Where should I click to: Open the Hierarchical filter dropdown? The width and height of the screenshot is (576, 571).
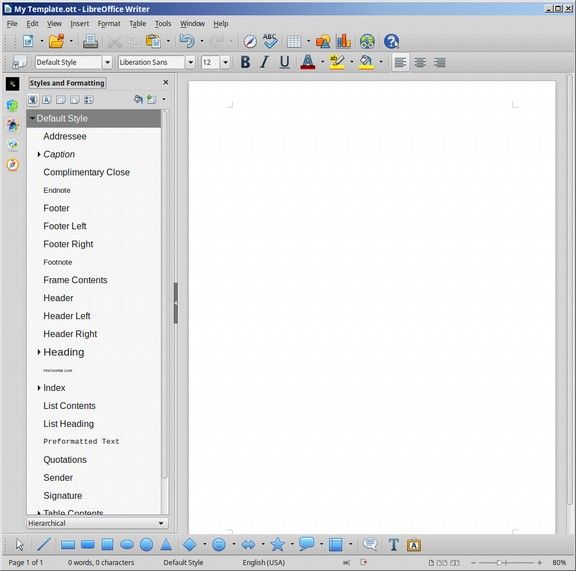click(97, 523)
